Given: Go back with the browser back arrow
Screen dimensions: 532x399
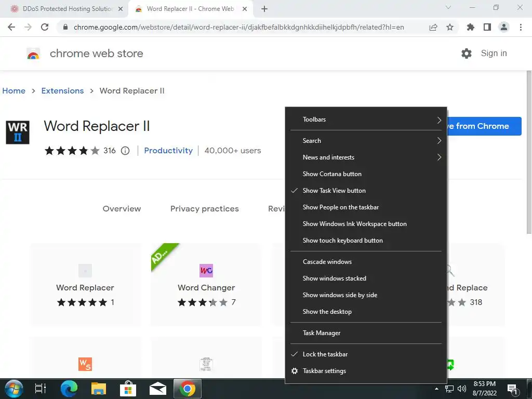Looking at the screenshot, I should click(x=11, y=27).
